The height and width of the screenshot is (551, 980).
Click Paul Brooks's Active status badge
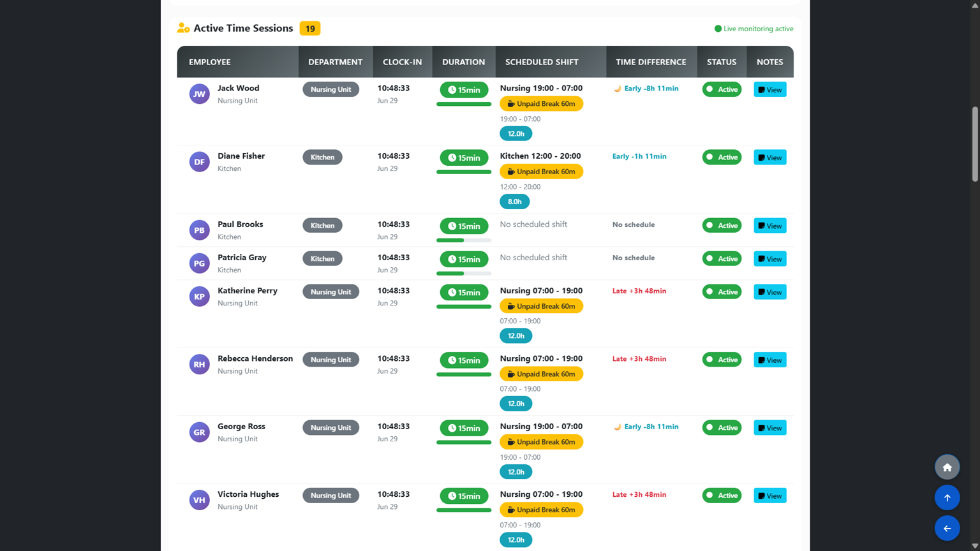pos(722,225)
